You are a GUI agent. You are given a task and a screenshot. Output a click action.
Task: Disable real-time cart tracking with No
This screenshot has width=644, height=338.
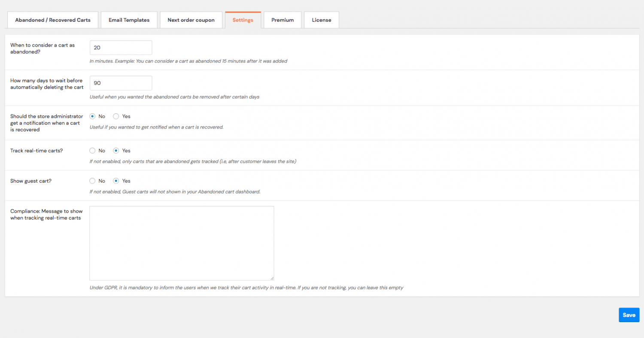[x=92, y=151]
